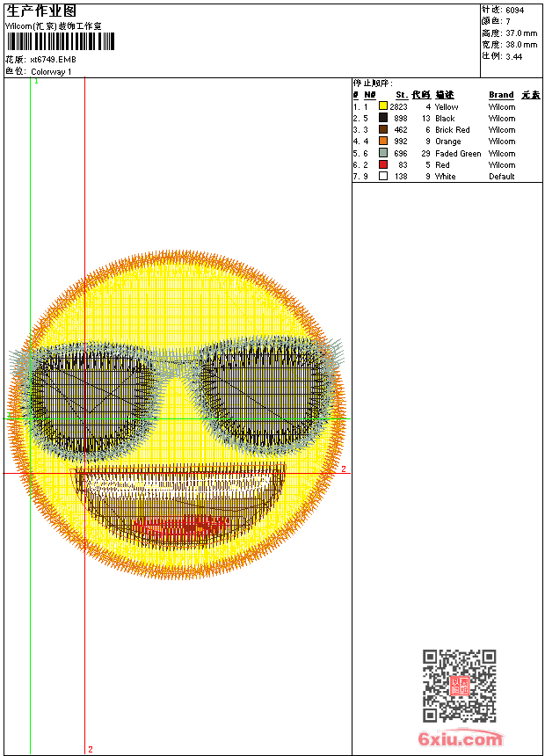Click the Colorway 1 label
Screen dimensions: 545x756
[51, 72]
